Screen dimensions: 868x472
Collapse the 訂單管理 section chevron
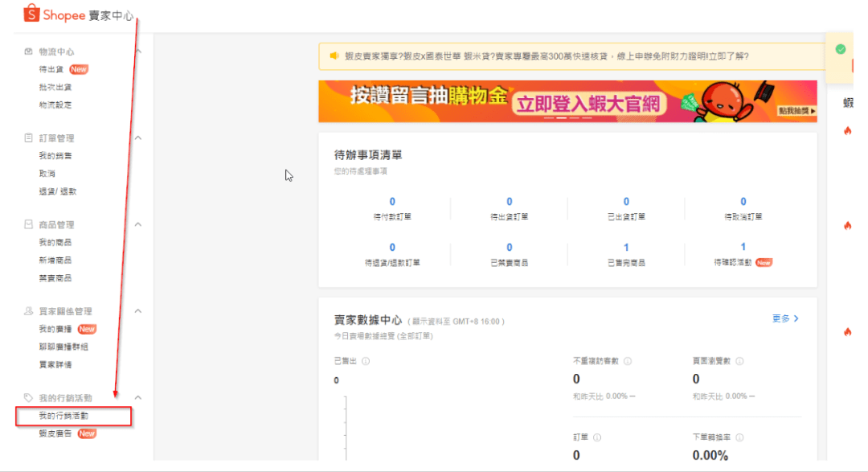(x=138, y=137)
